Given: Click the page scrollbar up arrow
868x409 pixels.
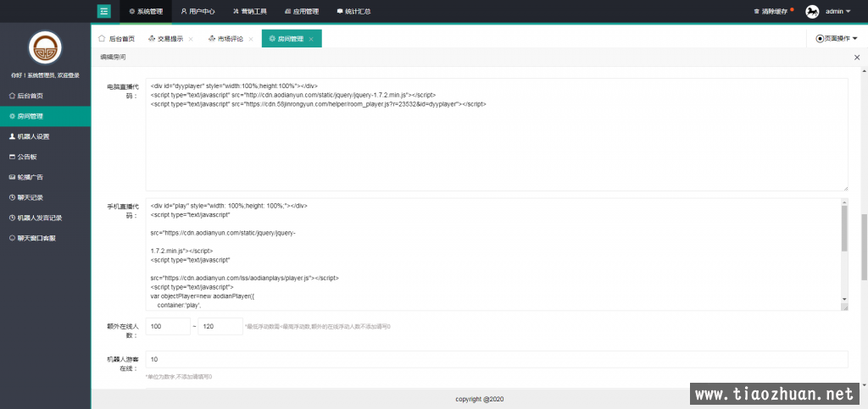Looking at the screenshot, I should coord(864,70).
